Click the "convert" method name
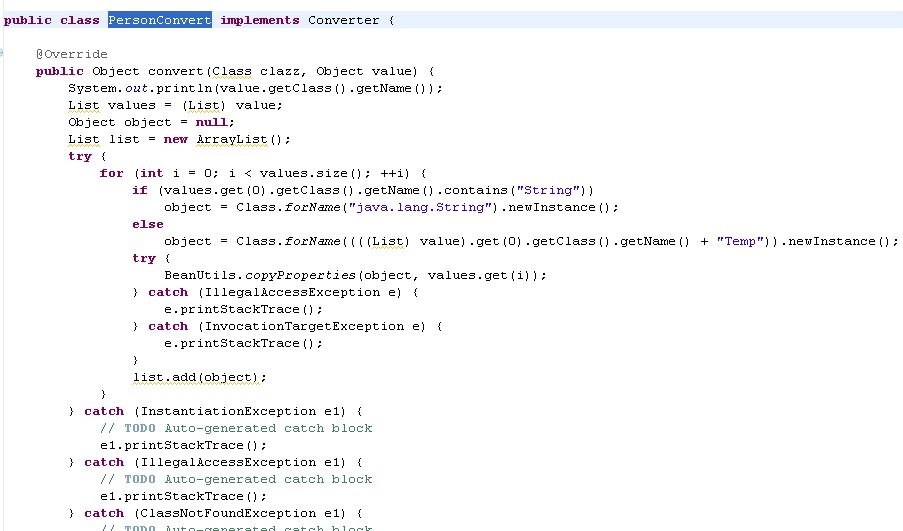This screenshot has width=903, height=531. point(176,71)
